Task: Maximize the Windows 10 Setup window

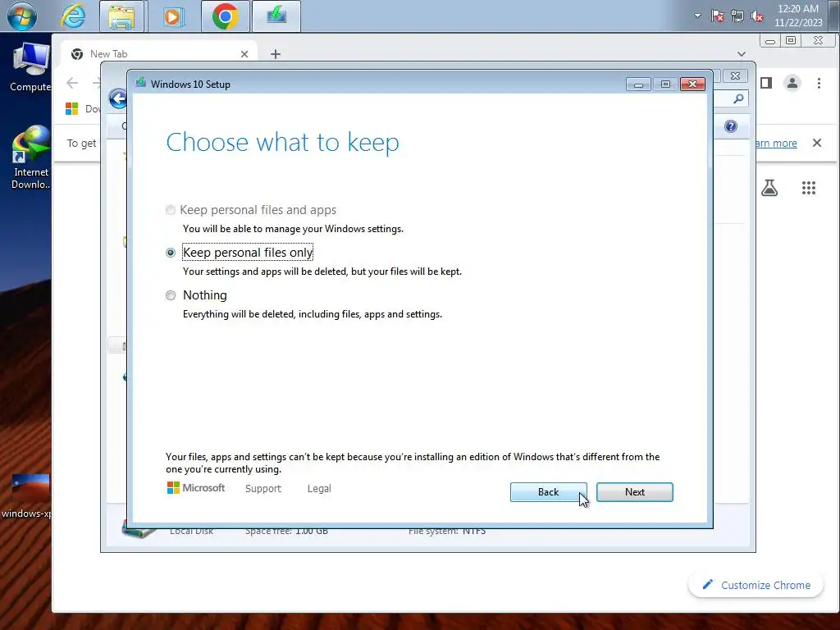Action: tap(665, 84)
